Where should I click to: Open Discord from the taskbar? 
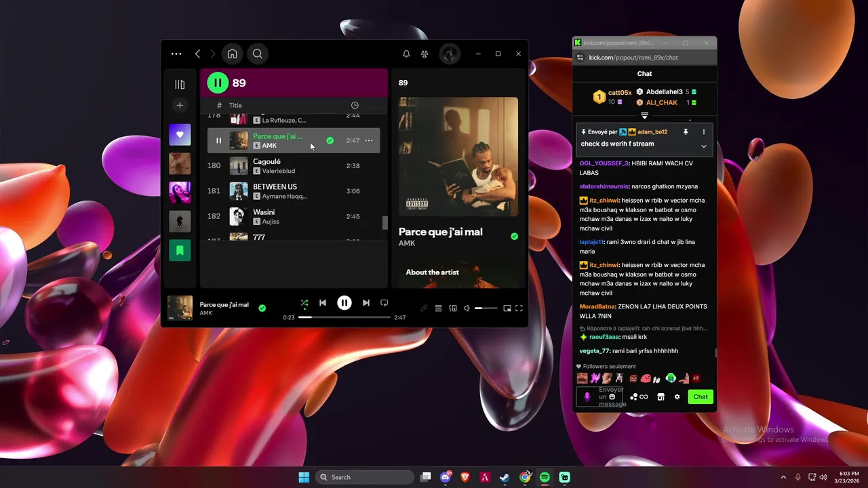point(446,477)
